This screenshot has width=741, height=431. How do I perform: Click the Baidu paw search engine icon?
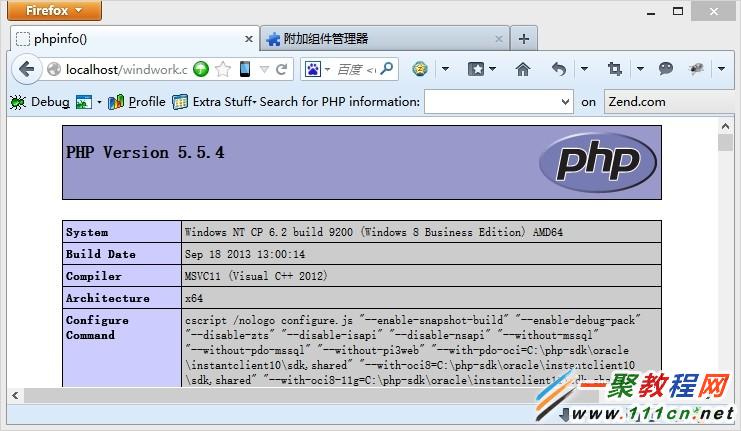313,69
